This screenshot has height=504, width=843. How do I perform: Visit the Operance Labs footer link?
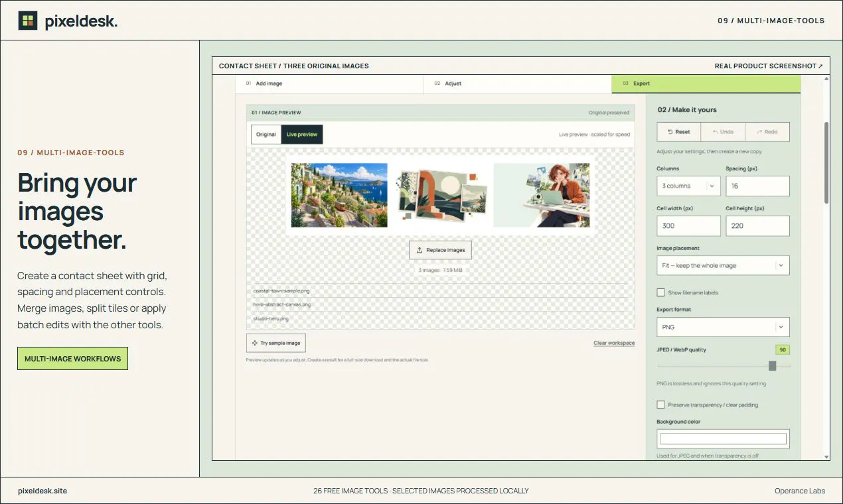pyautogui.click(x=800, y=491)
